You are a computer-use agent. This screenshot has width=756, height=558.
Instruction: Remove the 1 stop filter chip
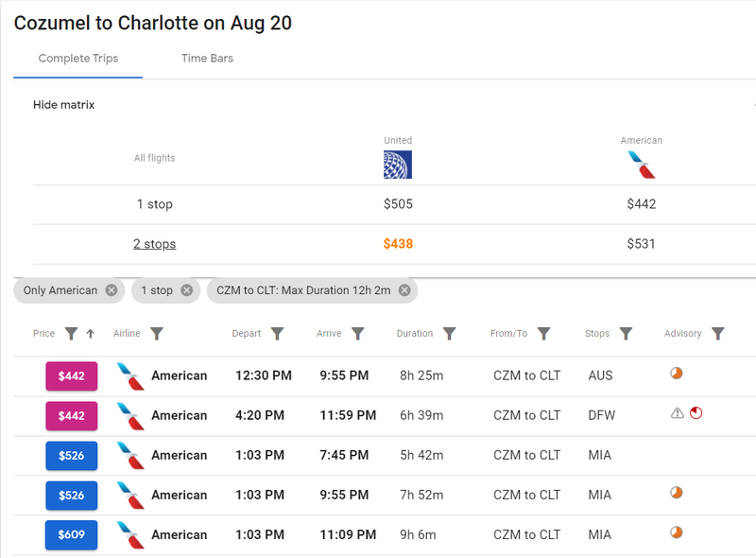pyautogui.click(x=186, y=290)
